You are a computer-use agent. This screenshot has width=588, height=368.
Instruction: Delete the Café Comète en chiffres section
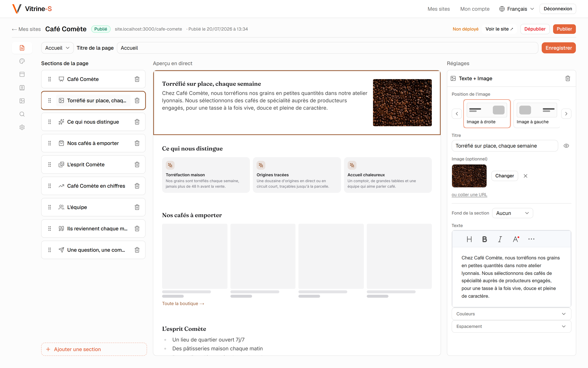pyautogui.click(x=137, y=186)
